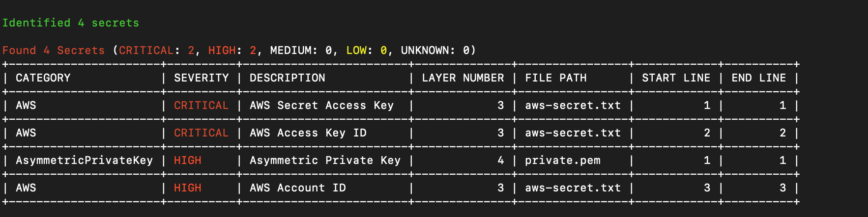Click the private.pem file path
Screen dimensions: 868x217
click(x=563, y=161)
